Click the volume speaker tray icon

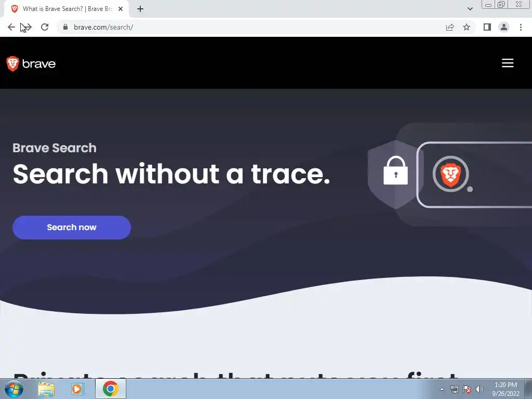click(x=480, y=389)
